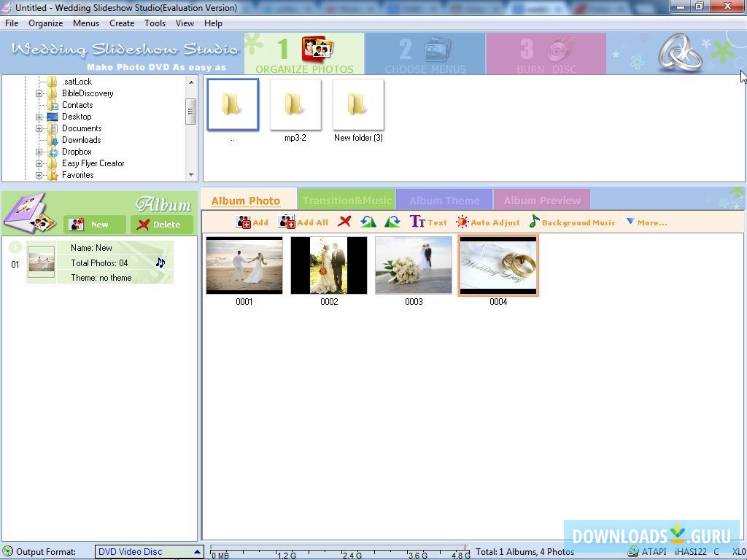The width and height of the screenshot is (747, 560).
Task: Open the Output Format dropdown
Action: [197, 552]
